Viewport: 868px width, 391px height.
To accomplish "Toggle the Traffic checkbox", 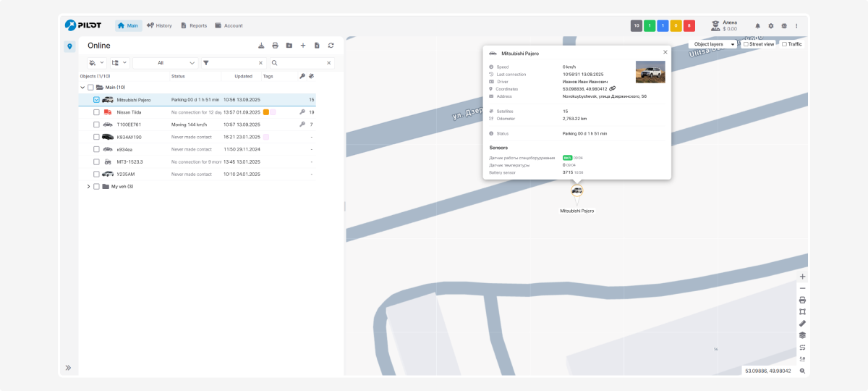I will (x=784, y=44).
